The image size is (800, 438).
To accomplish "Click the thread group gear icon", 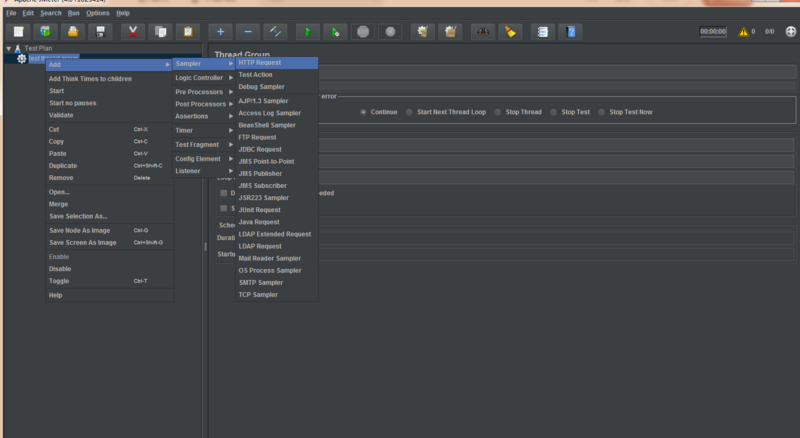I will [21, 59].
